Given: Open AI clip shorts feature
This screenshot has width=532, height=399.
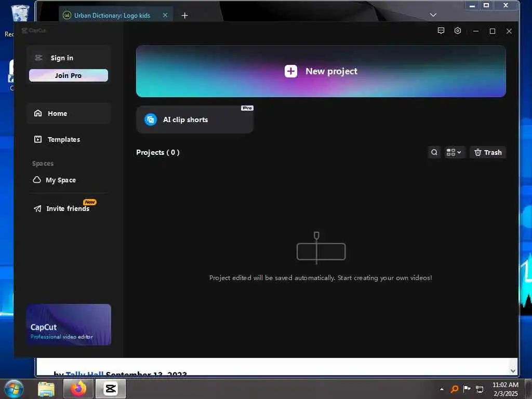Looking at the screenshot, I should [195, 119].
